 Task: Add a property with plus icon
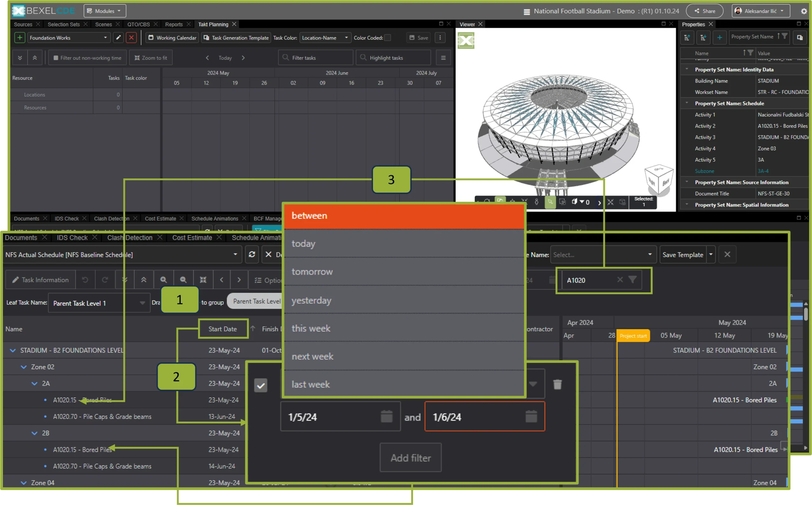tap(720, 38)
